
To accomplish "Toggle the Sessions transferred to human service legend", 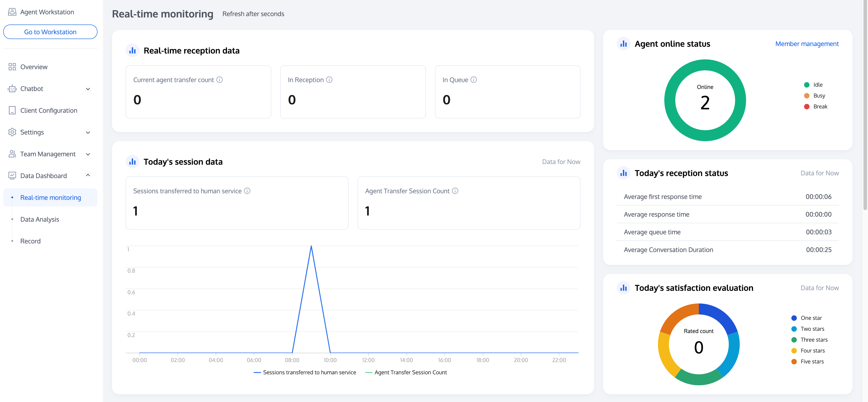I will [305, 372].
